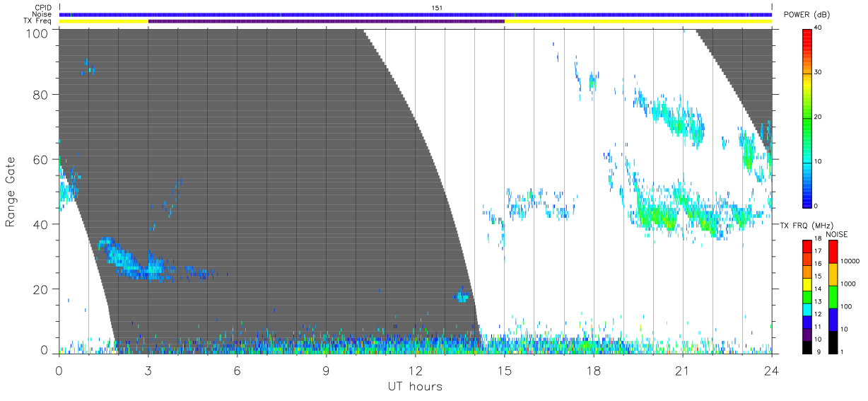Click the POWER (dB) legend title
Screen dimensions: 868x401
[807, 15]
